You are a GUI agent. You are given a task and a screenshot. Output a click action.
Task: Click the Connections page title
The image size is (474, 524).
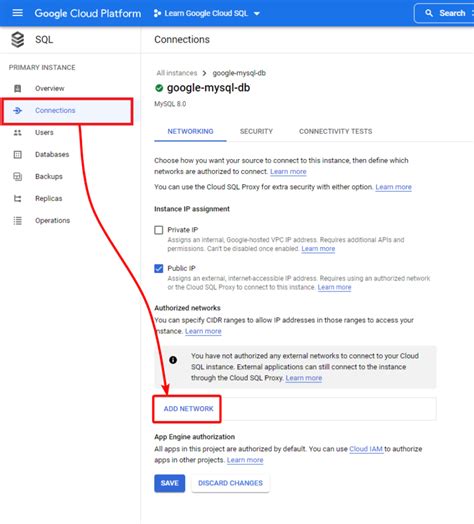(x=182, y=39)
